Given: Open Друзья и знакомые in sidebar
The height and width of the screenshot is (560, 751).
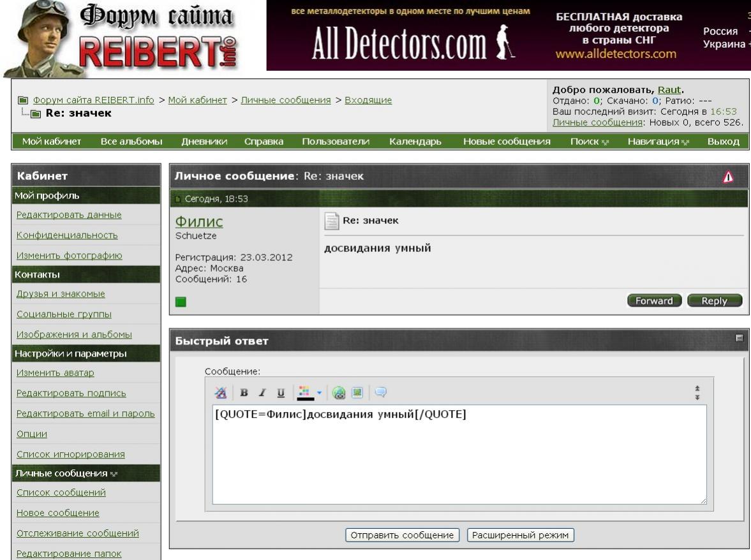Looking at the screenshot, I should click(61, 294).
